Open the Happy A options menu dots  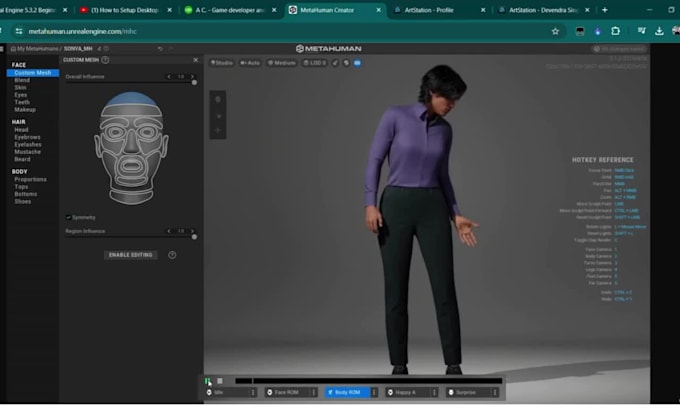(x=434, y=392)
